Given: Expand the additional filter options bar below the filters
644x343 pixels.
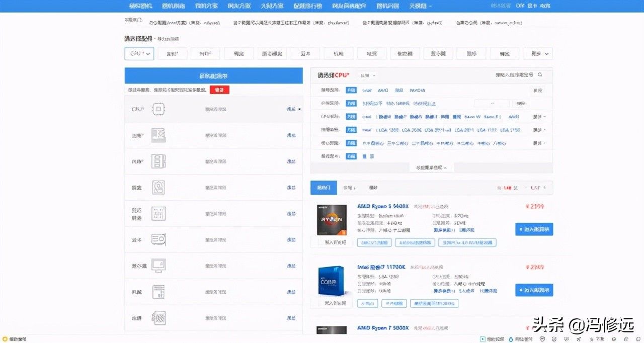Looking at the screenshot, I should point(431,167).
